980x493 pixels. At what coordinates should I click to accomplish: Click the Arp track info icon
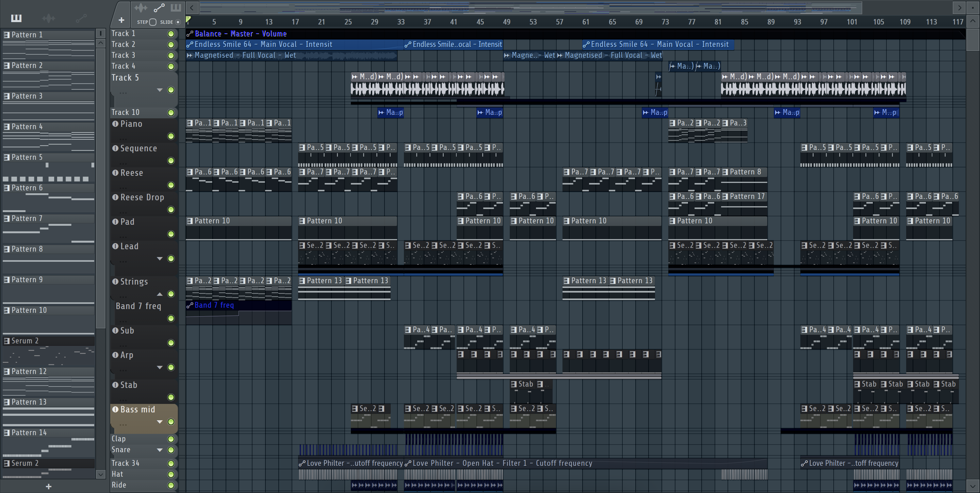pos(115,355)
